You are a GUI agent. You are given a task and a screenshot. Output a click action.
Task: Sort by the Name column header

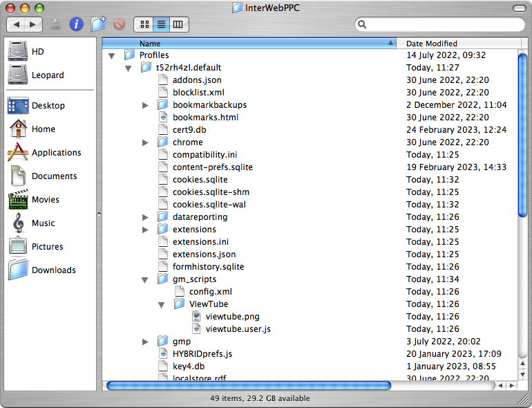coord(249,43)
